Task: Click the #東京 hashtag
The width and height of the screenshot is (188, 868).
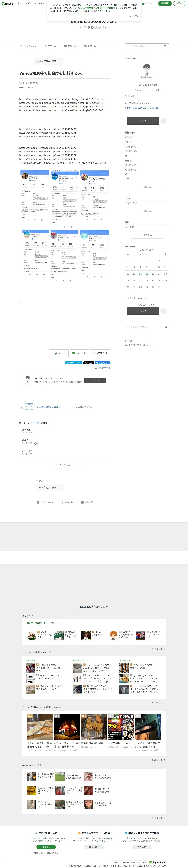Action: pos(128,108)
